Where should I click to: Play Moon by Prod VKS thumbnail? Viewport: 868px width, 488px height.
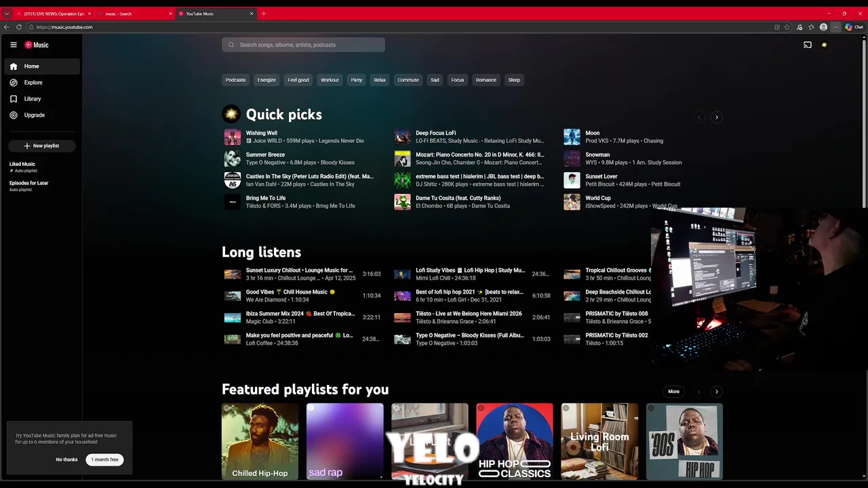point(572,137)
